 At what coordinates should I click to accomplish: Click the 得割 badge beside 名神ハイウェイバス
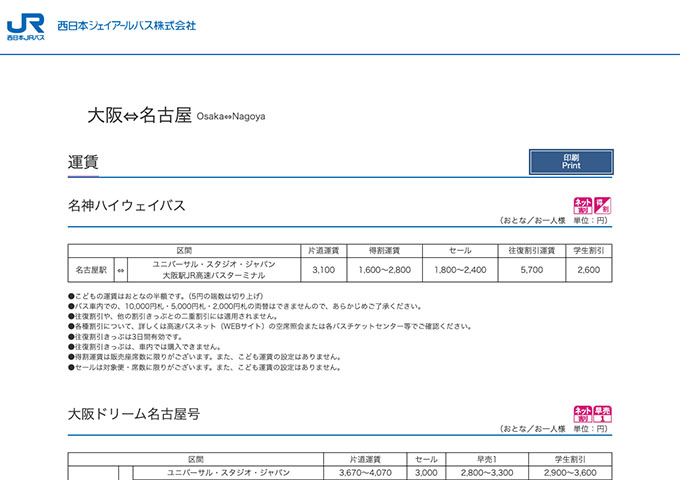point(602,206)
